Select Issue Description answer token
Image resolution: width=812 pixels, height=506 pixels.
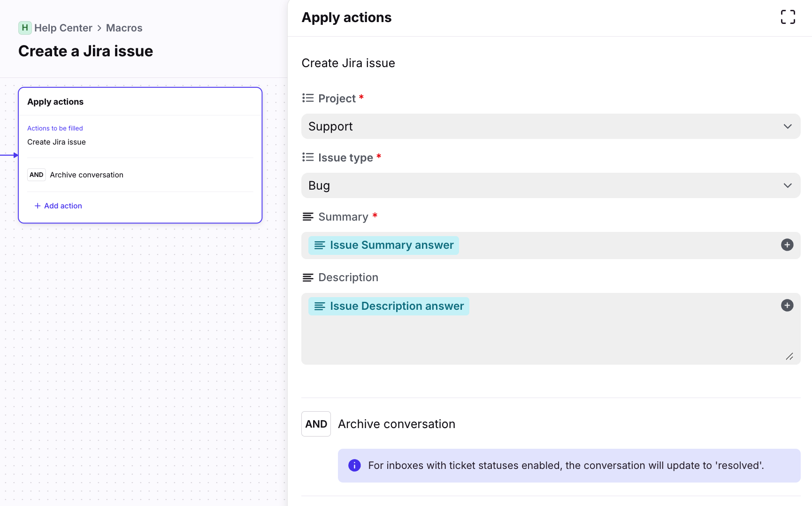[x=389, y=307]
